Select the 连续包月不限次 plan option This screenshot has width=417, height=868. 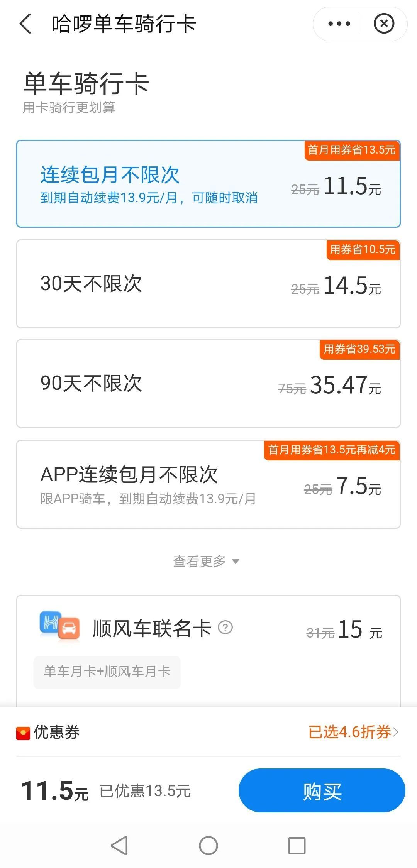(x=208, y=184)
